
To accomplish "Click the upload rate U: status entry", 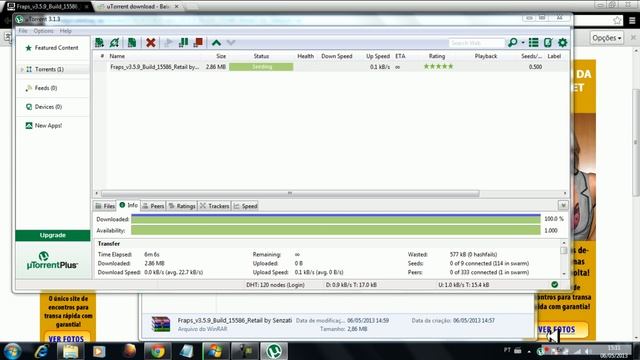I will (464, 285).
